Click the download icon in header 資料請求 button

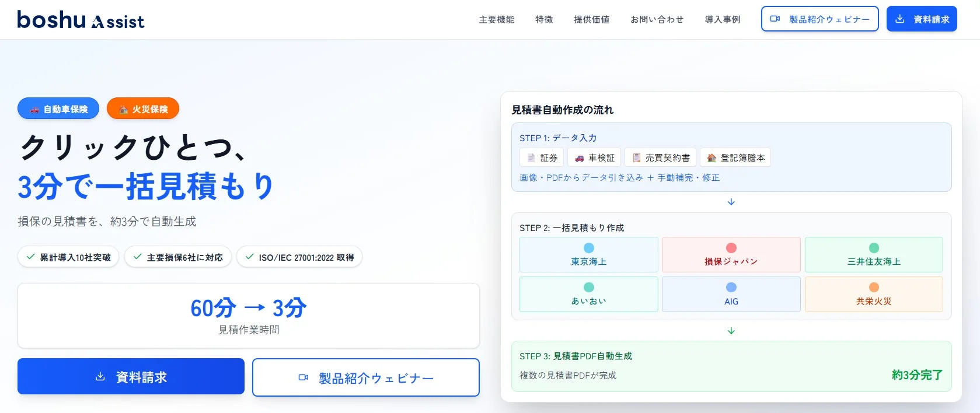900,19
